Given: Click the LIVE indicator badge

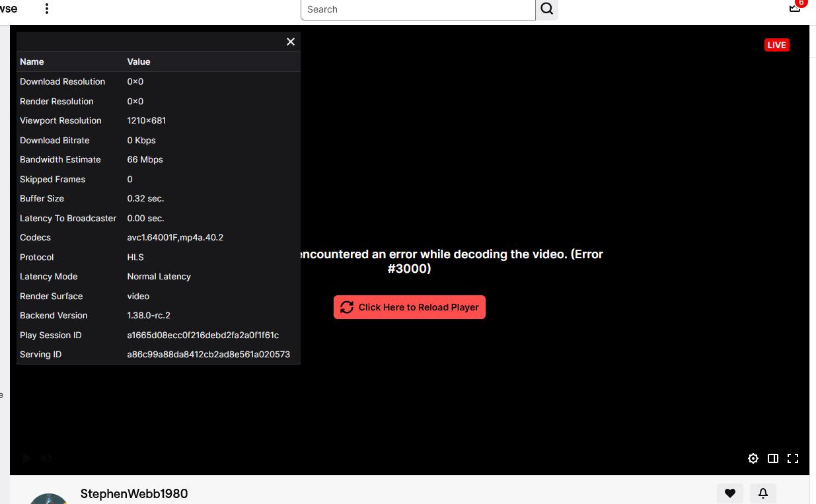Looking at the screenshot, I should tap(776, 45).
